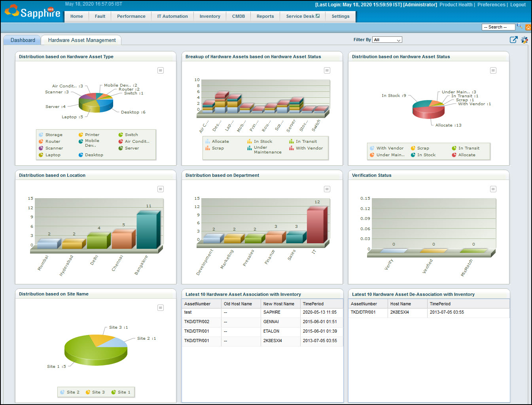Image resolution: width=532 pixels, height=405 pixels.
Task: Click the orange Home icon
Action: pyautogui.click(x=528, y=27)
